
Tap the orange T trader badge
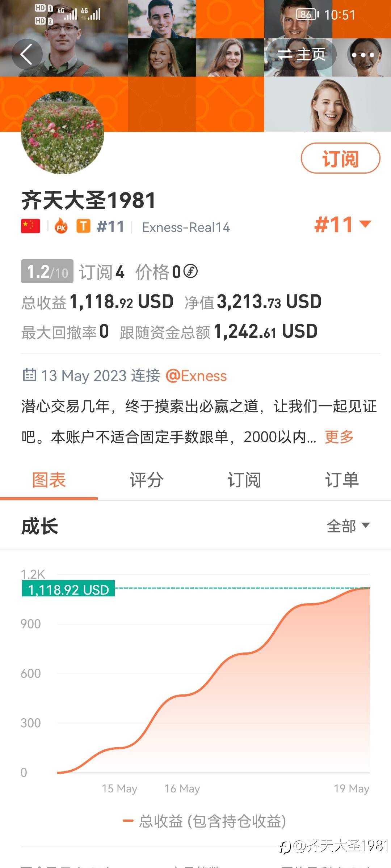pos(83,226)
